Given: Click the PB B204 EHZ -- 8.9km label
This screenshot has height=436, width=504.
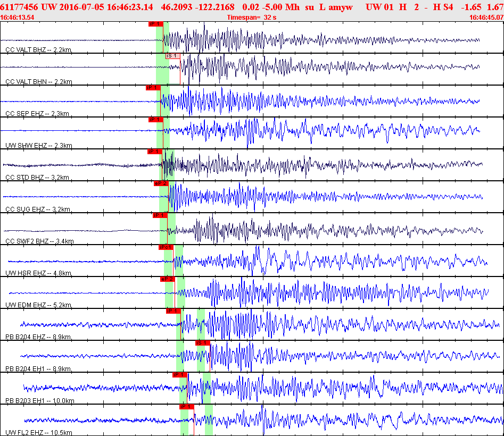Looking at the screenshot, I should coord(38,337).
